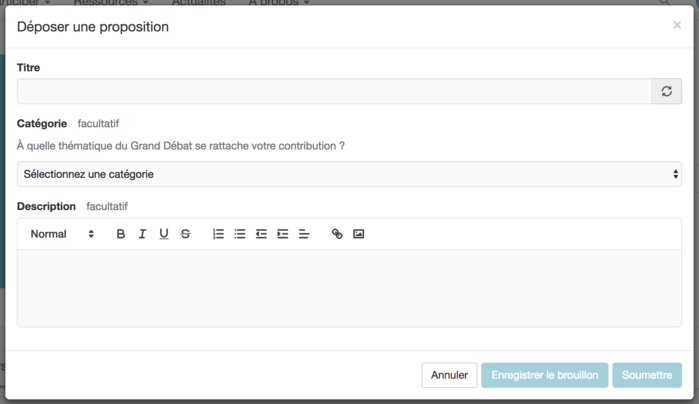Click the Description label
The height and width of the screenshot is (404, 699).
(x=46, y=206)
